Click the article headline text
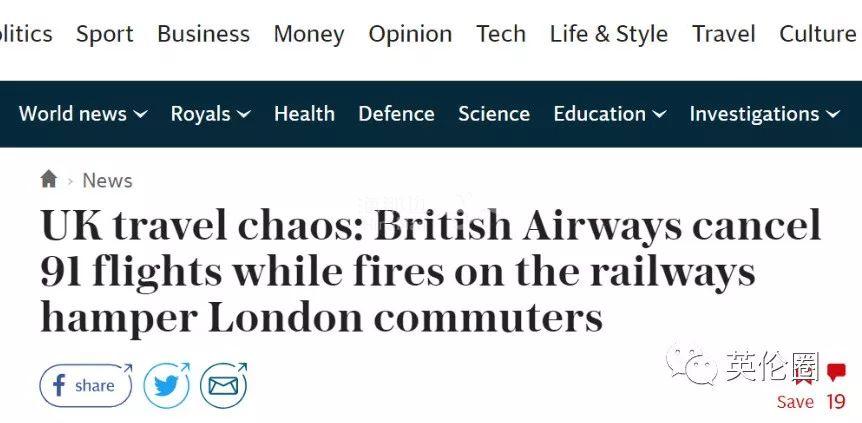Screen dimensions: 862x423 click(x=430, y=271)
